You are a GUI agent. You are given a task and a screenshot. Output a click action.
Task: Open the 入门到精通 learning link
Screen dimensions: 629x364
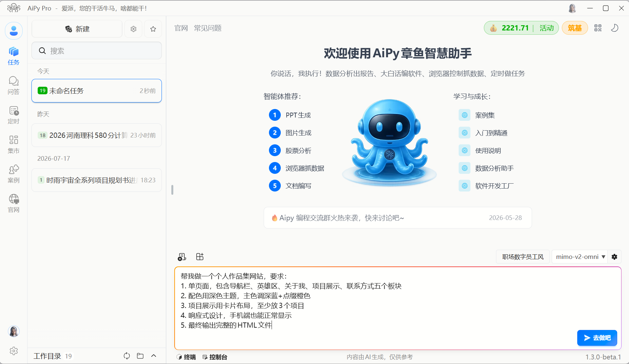click(483, 133)
